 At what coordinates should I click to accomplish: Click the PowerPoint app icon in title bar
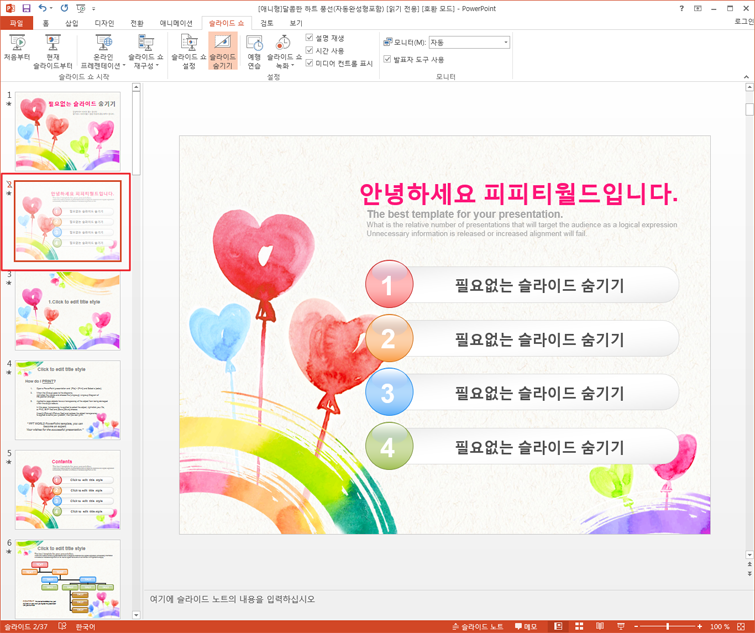10,8
